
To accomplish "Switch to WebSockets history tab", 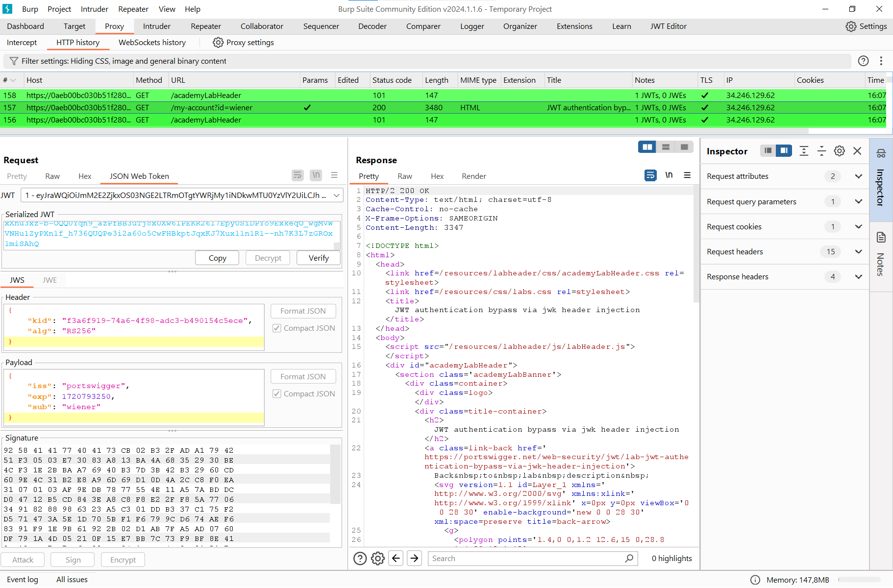I will (152, 43).
